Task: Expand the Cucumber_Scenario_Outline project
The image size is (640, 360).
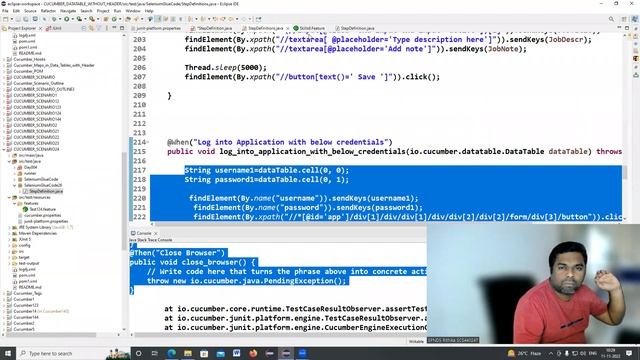Action: 4,83
